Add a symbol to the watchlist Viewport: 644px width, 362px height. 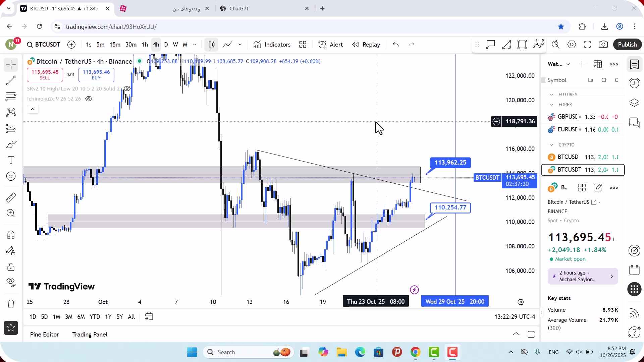pyautogui.click(x=582, y=64)
